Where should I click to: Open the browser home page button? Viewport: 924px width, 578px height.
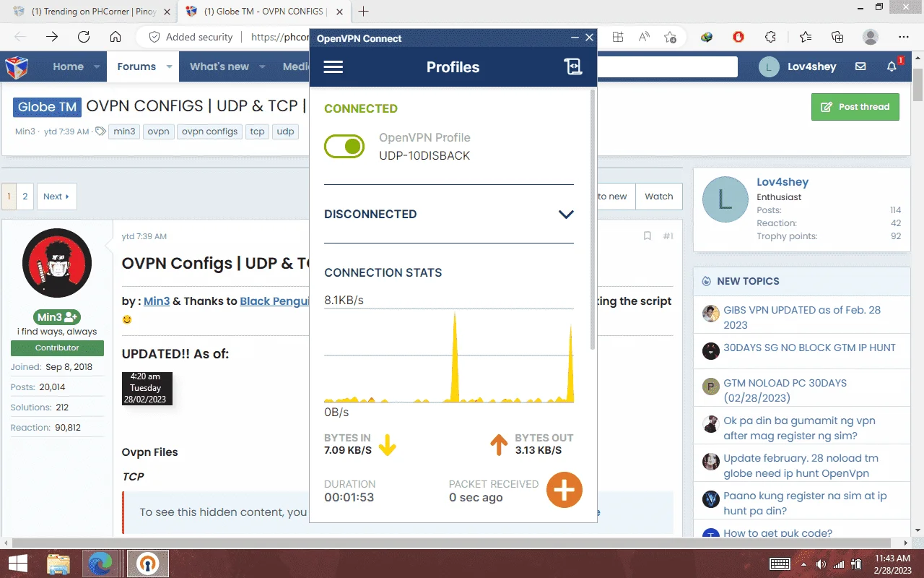(x=115, y=37)
